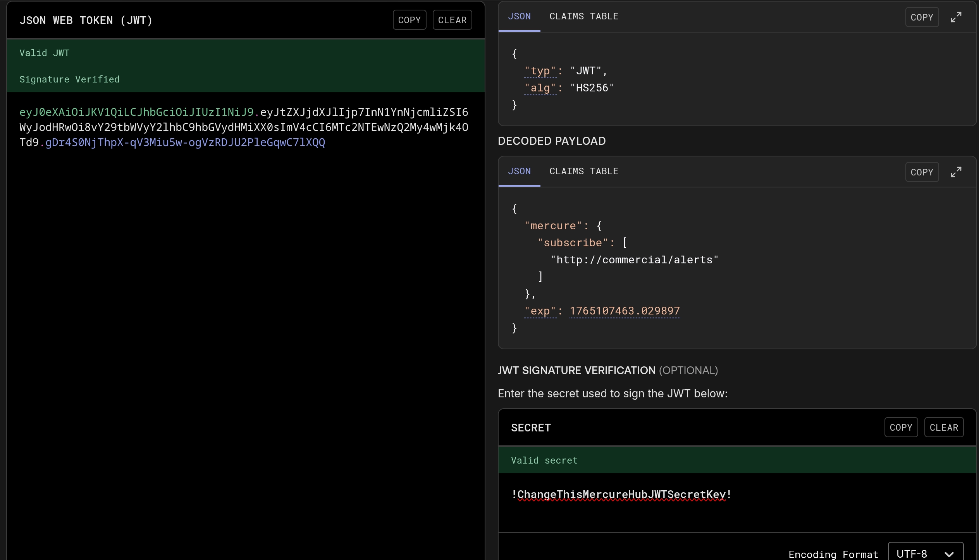Click the exp timestamp value 1765107463.029897
The width and height of the screenshot is (979, 560).
(x=625, y=311)
